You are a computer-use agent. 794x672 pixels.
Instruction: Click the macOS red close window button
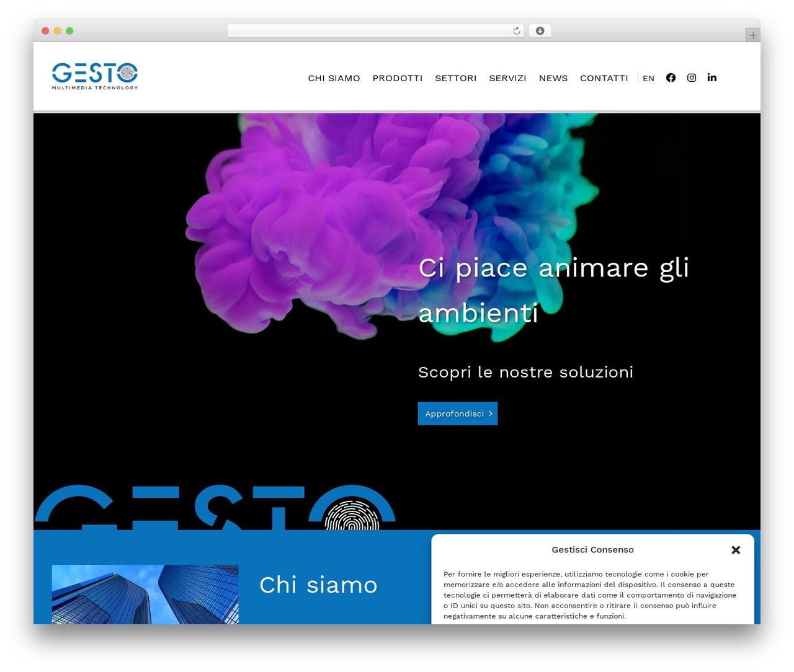click(x=45, y=31)
